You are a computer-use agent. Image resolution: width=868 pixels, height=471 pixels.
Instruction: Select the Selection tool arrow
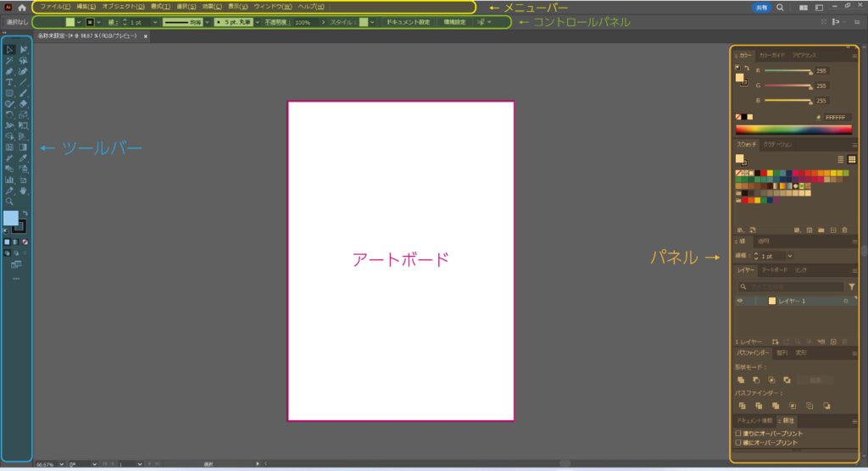pos(9,50)
